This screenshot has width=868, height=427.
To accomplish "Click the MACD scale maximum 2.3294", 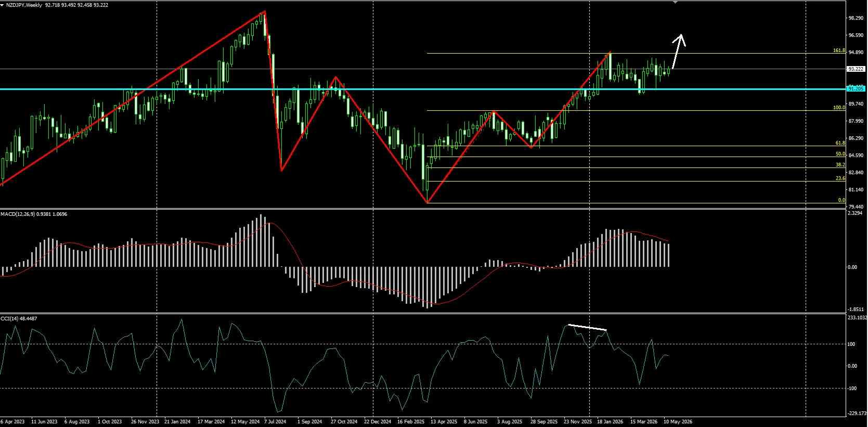I will (x=856, y=213).
